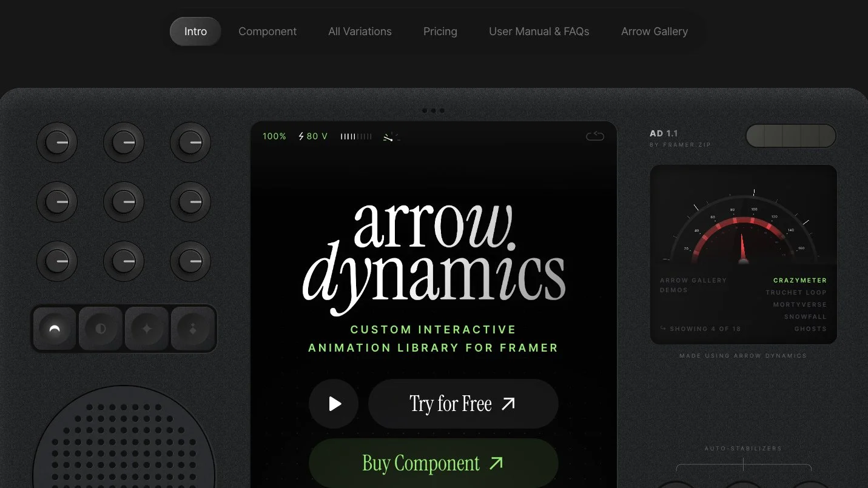The height and width of the screenshot is (488, 868).
Task: Click 'By Framer.zip' text
Action: pyautogui.click(x=679, y=145)
